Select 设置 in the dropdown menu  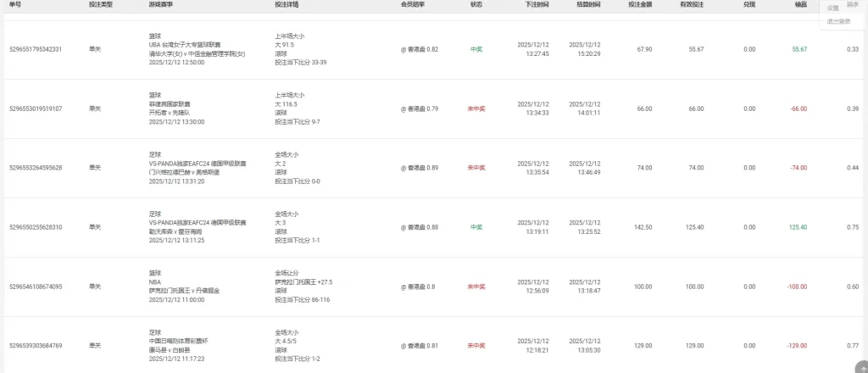tap(832, 8)
